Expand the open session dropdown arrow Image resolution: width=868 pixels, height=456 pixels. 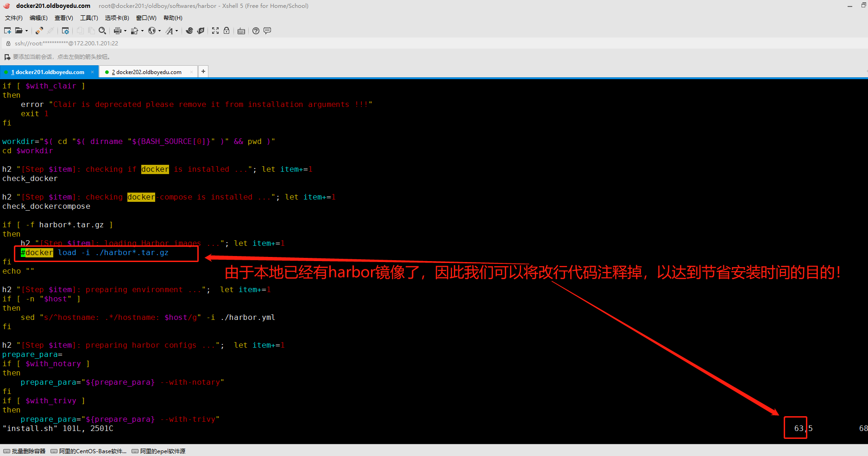26,31
